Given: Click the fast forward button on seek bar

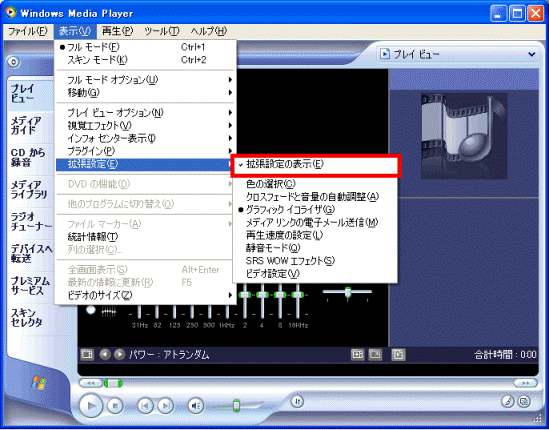Looking at the screenshot, I should 526,383.
